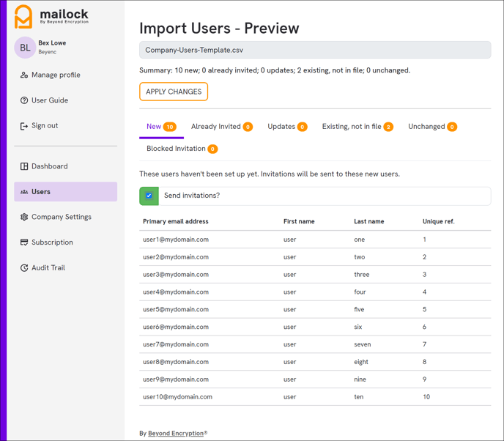Click user7@mydomain.com in the table
The height and width of the screenshot is (441, 504).
176,344
